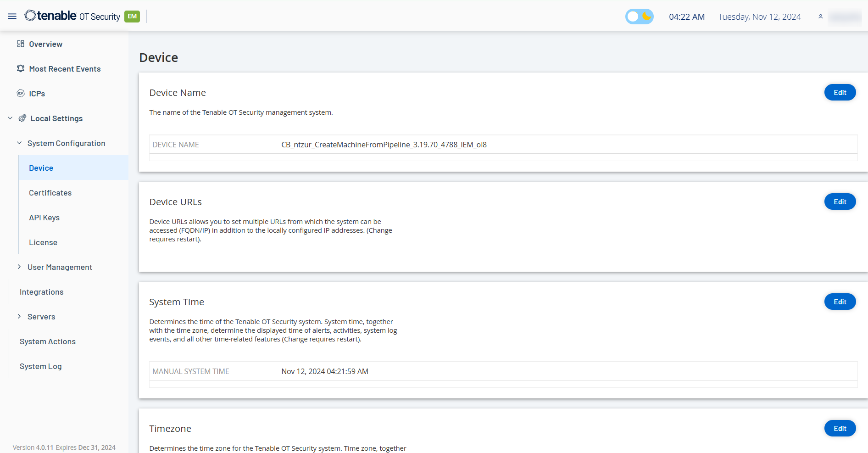Edit the Device Name setting
Image resolution: width=868 pixels, height=453 pixels.
[840, 93]
